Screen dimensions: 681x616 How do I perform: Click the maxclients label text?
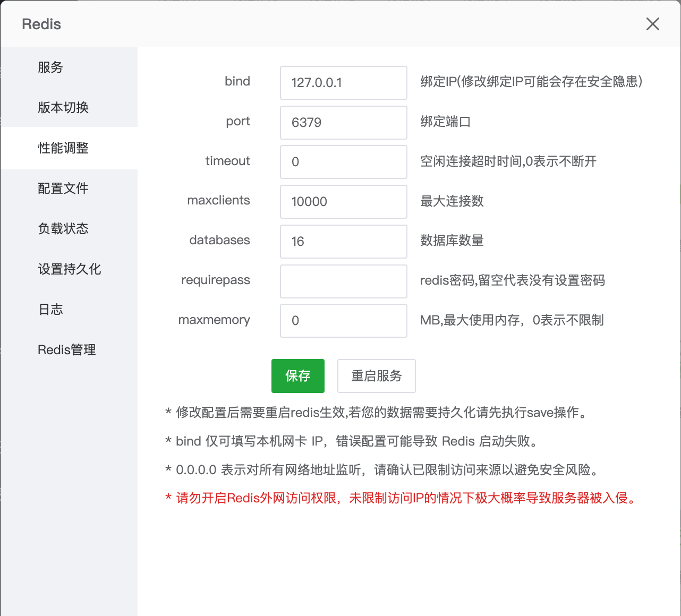coord(219,200)
